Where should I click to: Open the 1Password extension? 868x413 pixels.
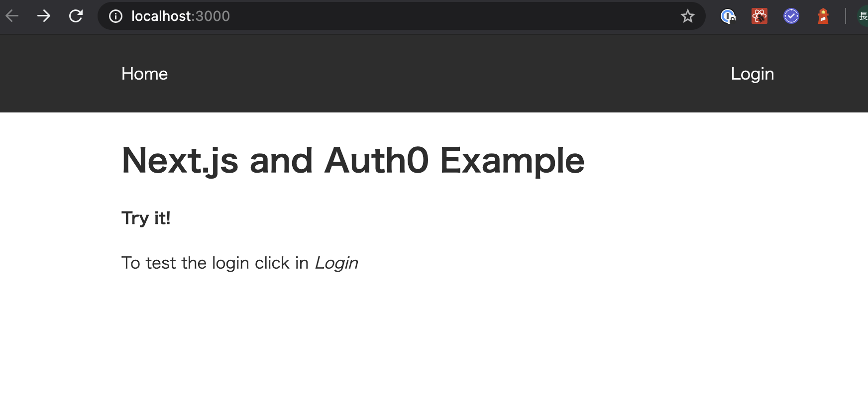(728, 16)
